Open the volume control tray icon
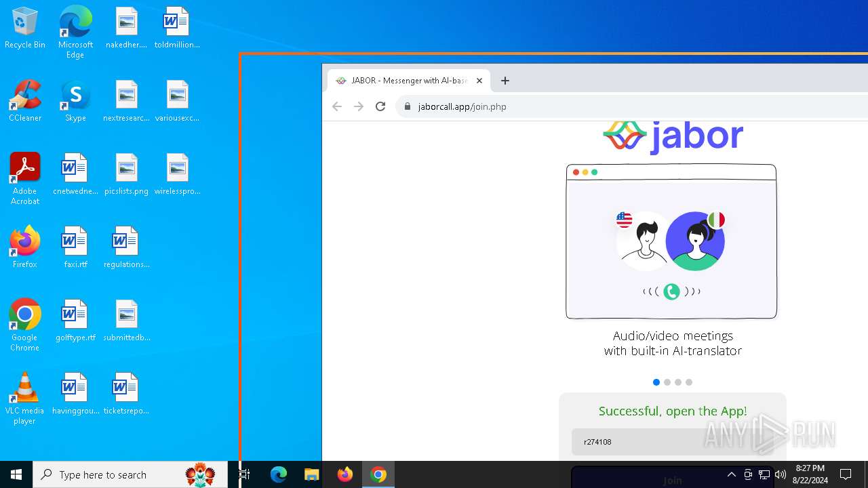The height and width of the screenshot is (488, 868). point(781,474)
